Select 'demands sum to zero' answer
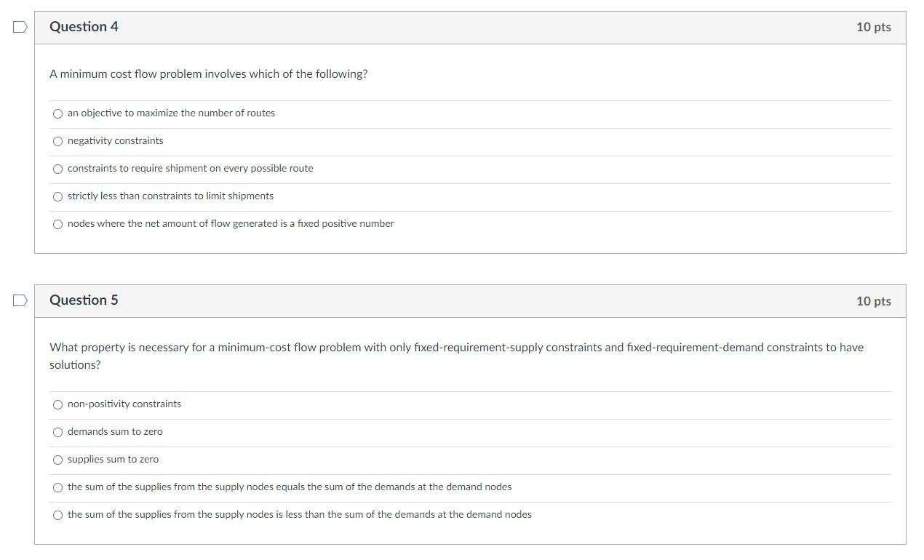The height and width of the screenshot is (560, 924). pyautogui.click(x=58, y=432)
